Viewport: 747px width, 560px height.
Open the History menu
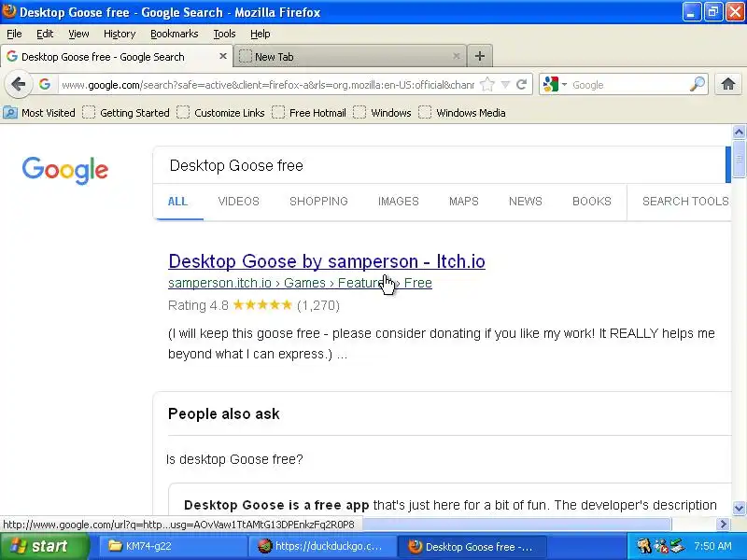click(x=120, y=34)
